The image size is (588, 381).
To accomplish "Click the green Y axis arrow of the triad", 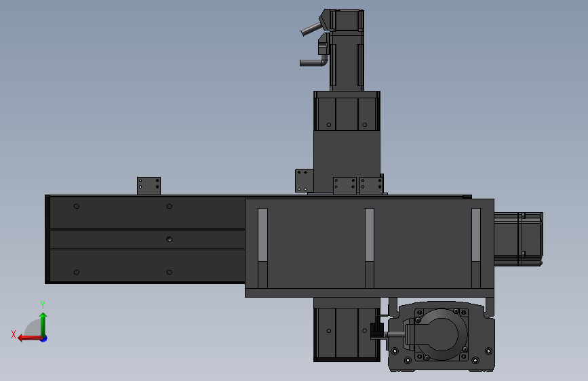I will (43, 324).
